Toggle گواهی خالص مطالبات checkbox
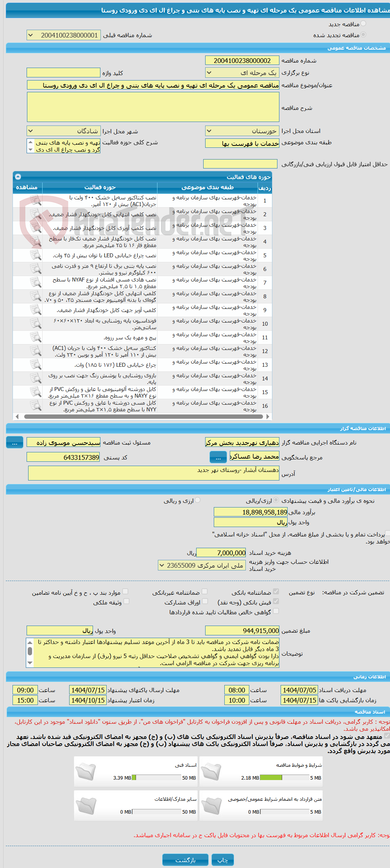The image size is (390, 868). coord(276,611)
